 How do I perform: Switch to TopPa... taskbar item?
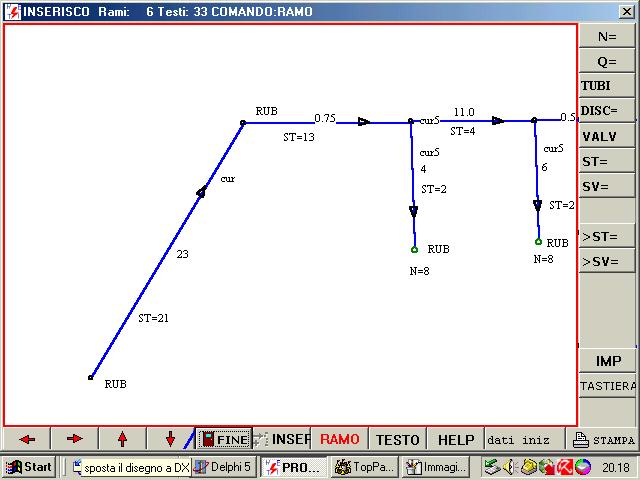pyautogui.click(x=364, y=467)
